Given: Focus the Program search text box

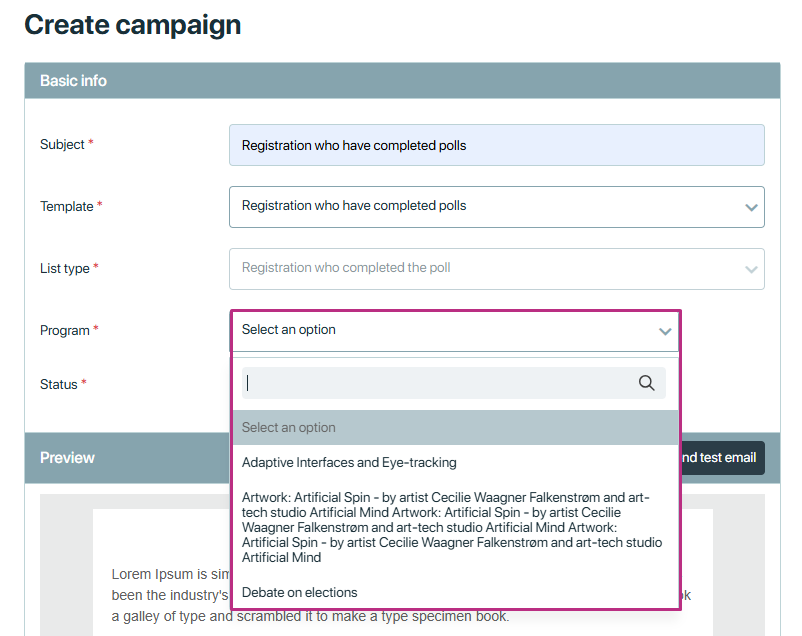Looking at the screenshot, I should [x=454, y=383].
